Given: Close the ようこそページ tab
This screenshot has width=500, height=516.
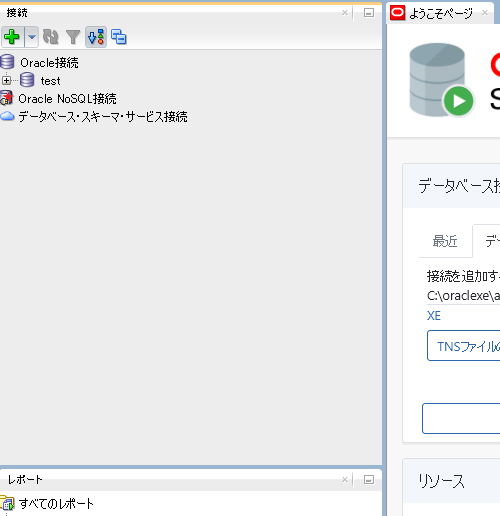Looking at the screenshot, I should (x=485, y=13).
